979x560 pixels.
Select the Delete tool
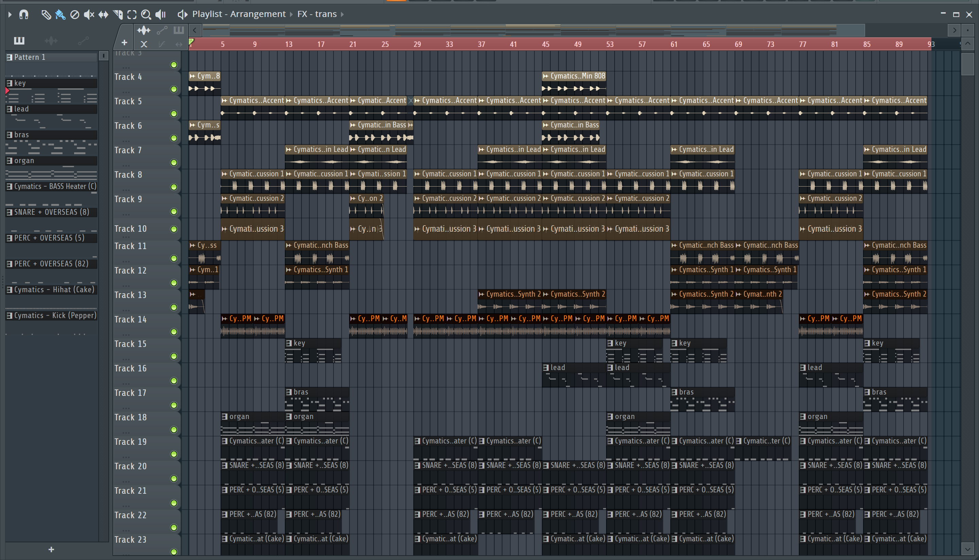[75, 15]
